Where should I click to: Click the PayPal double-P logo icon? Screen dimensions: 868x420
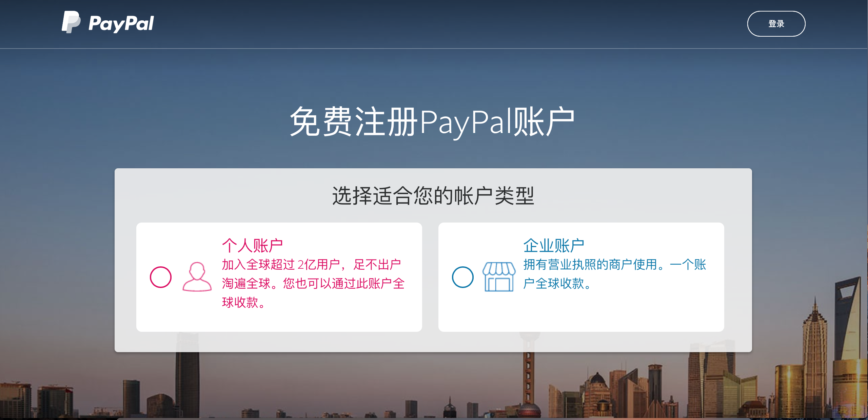click(71, 22)
